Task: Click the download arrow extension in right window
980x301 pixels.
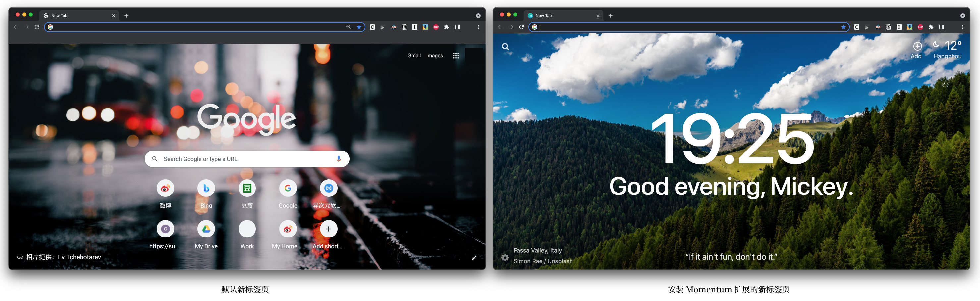Action: 910,27
